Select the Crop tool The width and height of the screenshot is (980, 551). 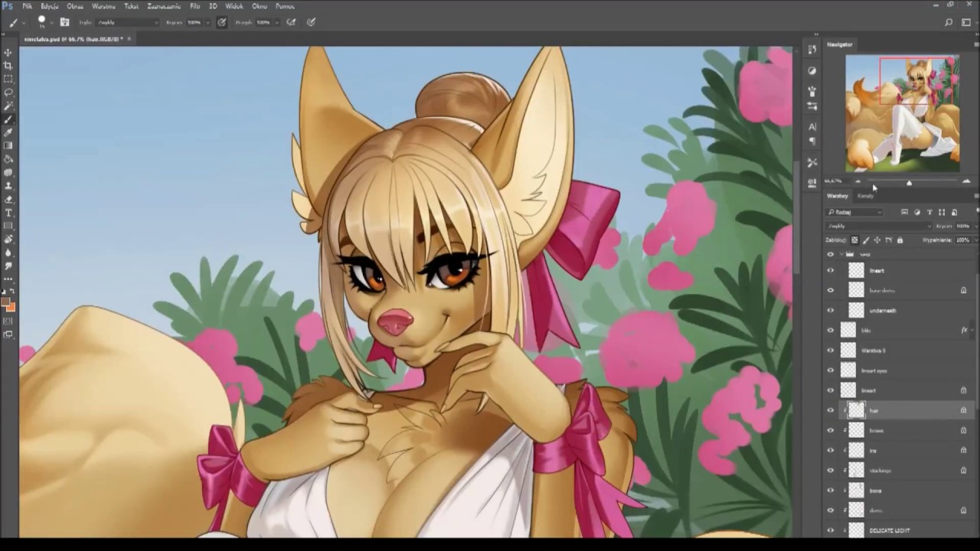[x=8, y=66]
